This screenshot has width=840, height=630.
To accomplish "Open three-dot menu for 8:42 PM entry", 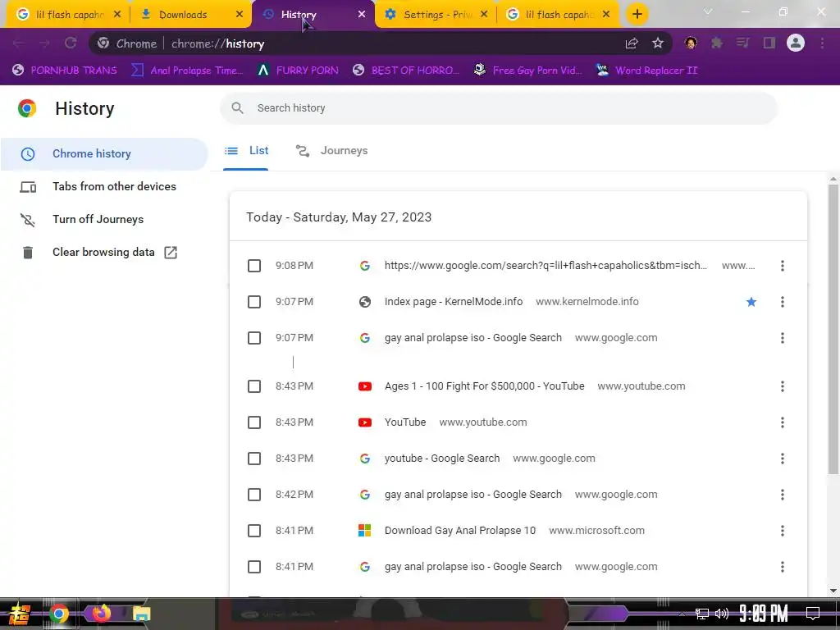I will (x=782, y=495).
